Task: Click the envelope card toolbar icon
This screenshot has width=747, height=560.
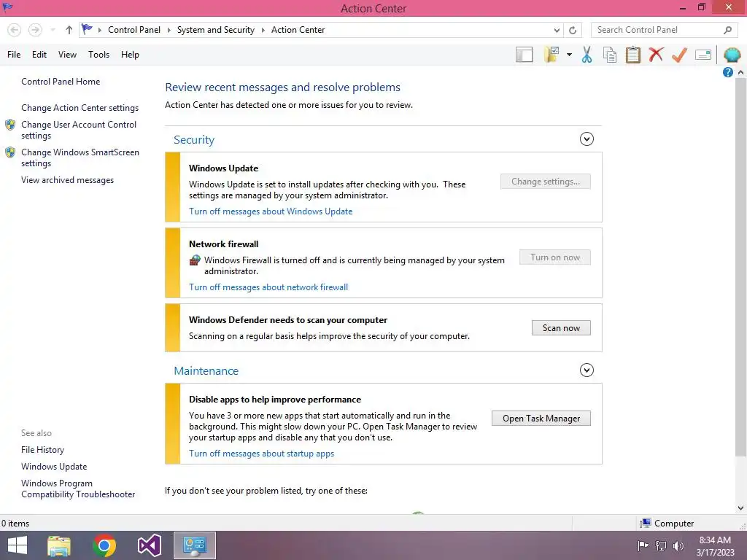Action: coord(703,55)
